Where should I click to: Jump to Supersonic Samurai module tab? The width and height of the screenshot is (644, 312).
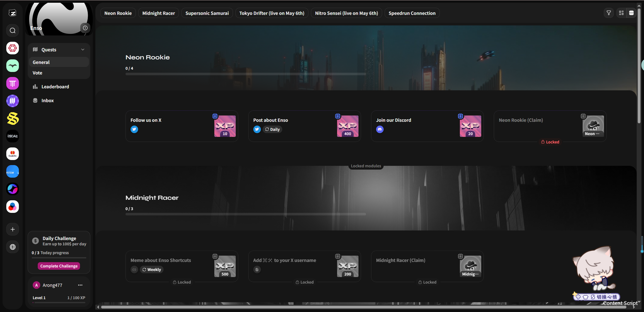[x=207, y=13]
